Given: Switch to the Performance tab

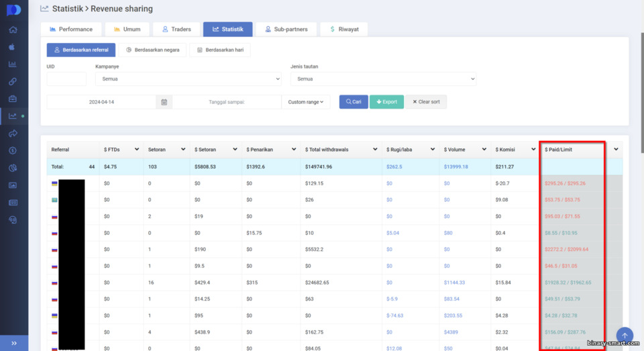Looking at the screenshot, I should coord(71,29).
